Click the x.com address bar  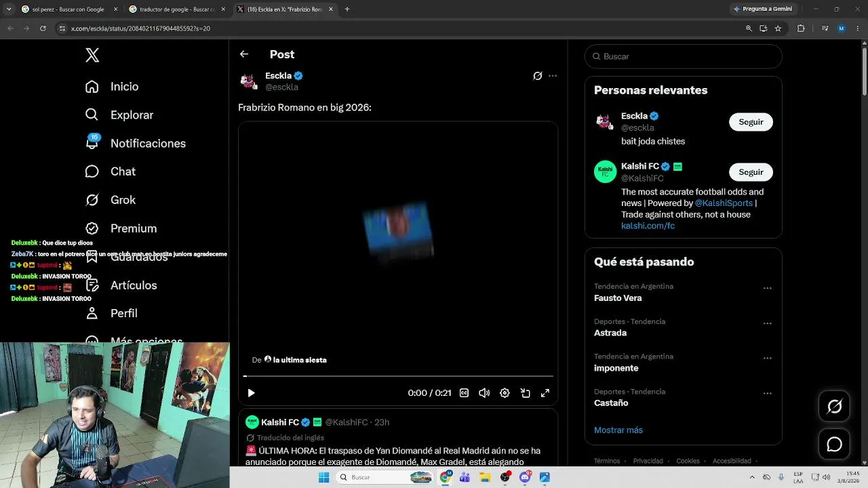point(400,28)
